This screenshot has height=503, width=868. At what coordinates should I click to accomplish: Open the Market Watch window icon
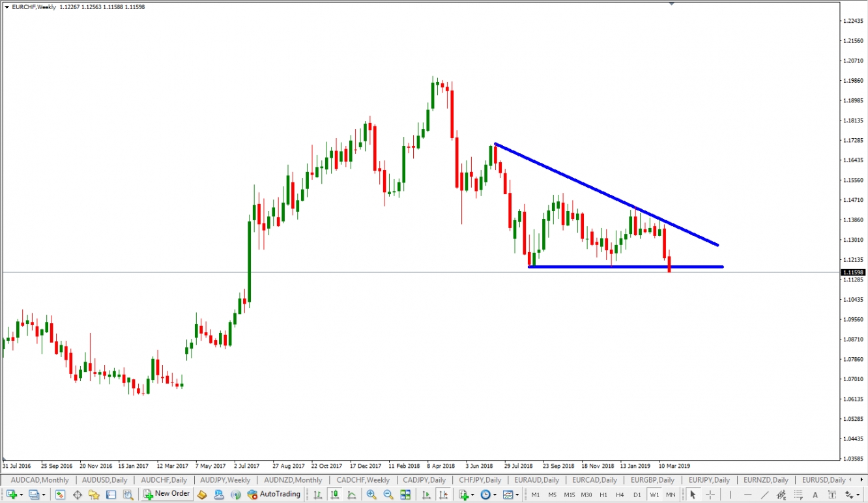coord(60,495)
